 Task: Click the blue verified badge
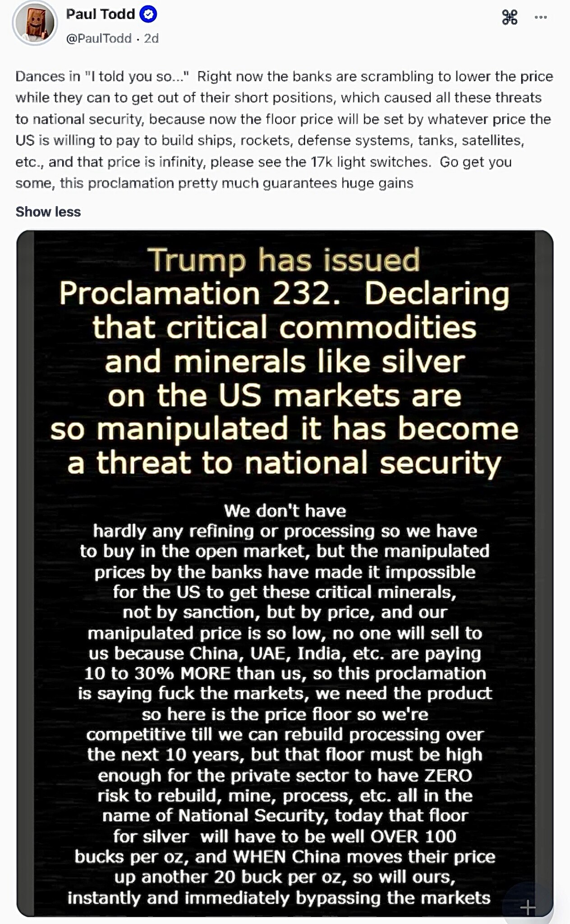[x=148, y=14]
